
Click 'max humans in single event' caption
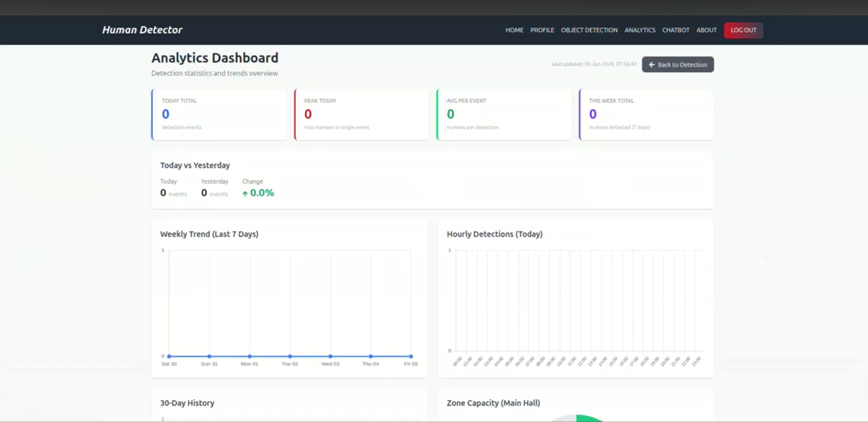[337, 127]
